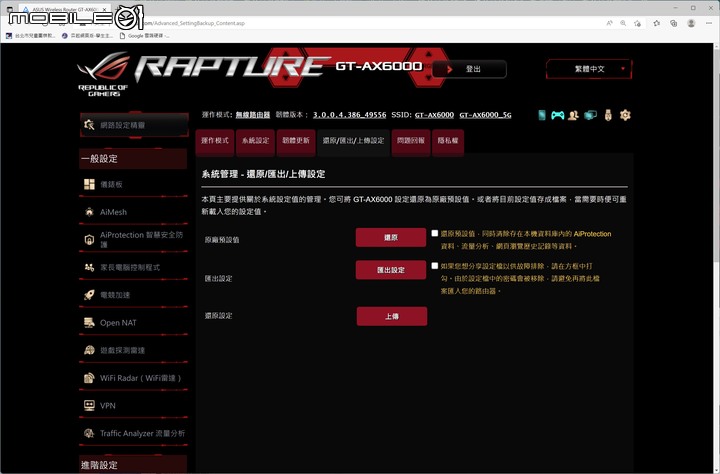
Task: Click the yellow AiProtection link
Action: pyautogui.click(x=592, y=234)
